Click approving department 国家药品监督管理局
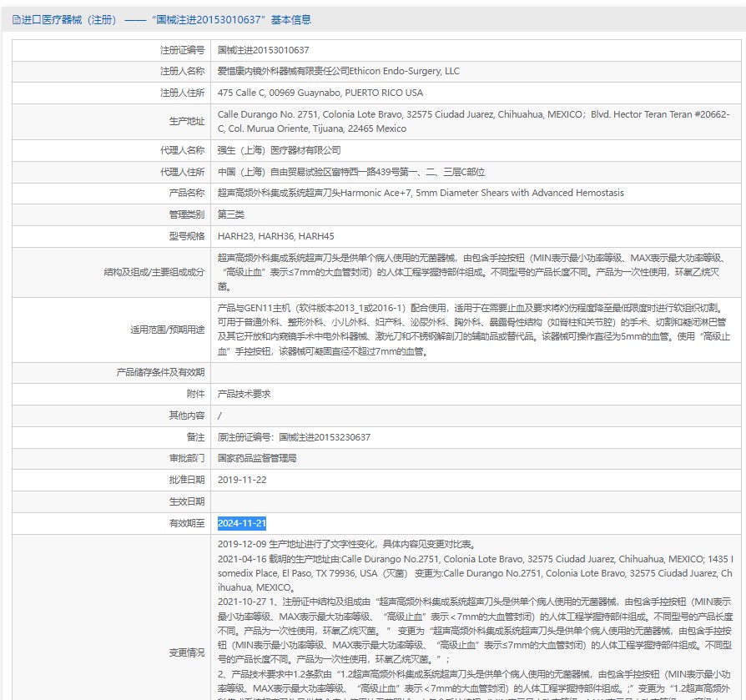Image resolution: width=746 pixels, height=700 pixels. (257, 458)
